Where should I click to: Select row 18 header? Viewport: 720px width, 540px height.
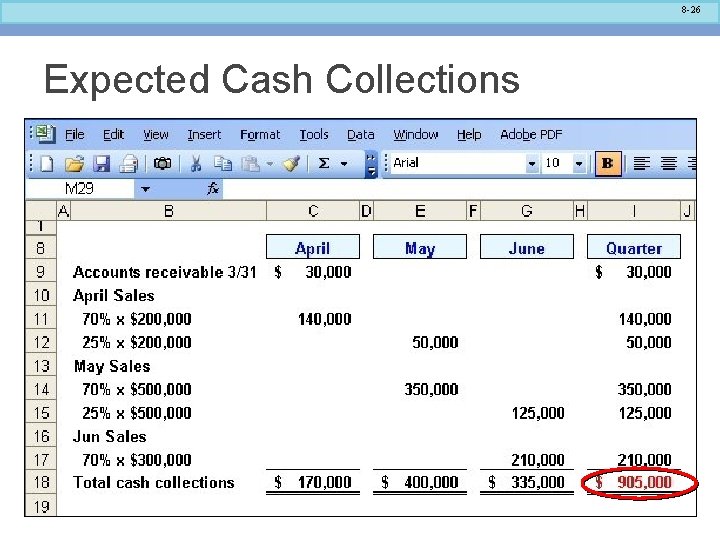pos(41,482)
